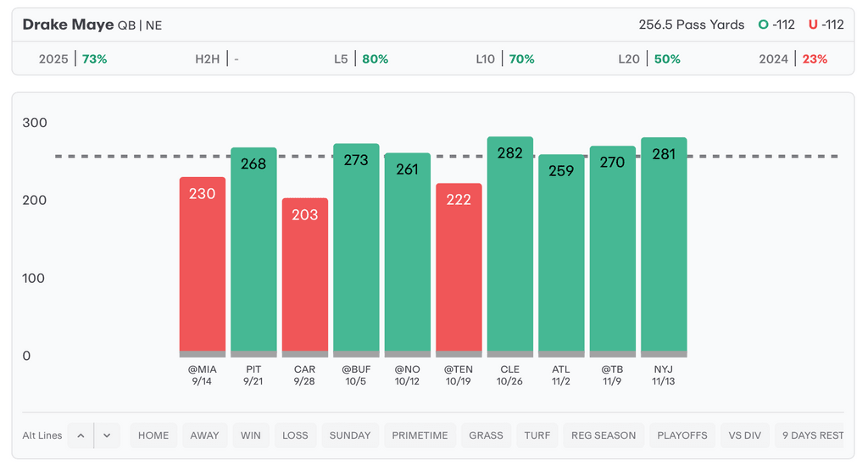Screen dimensions: 868x471
Task: Click the CLE 10/26 bar showing 282
Action: pyautogui.click(x=510, y=246)
